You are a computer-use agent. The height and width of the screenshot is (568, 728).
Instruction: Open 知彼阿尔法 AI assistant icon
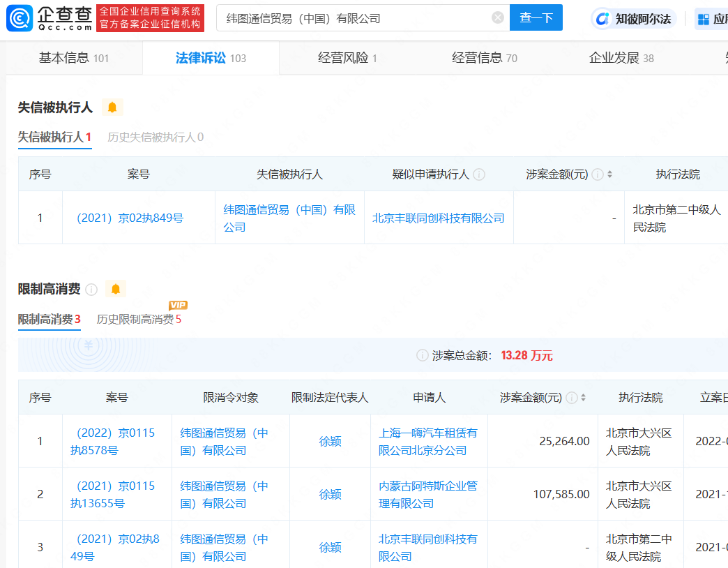tap(602, 19)
